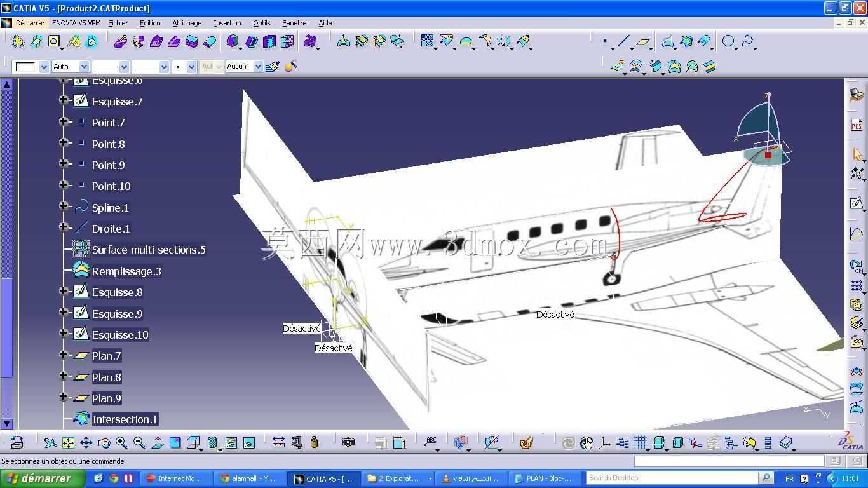Open the ENOVIA V5 VPM menu
868x488 pixels.
click(x=76, y=23)
